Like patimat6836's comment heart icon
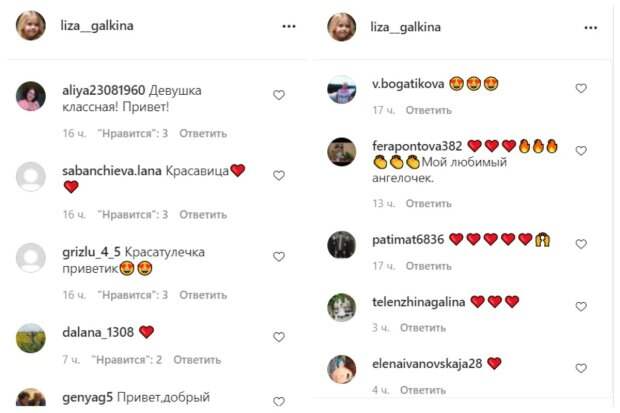 (581, 244)
